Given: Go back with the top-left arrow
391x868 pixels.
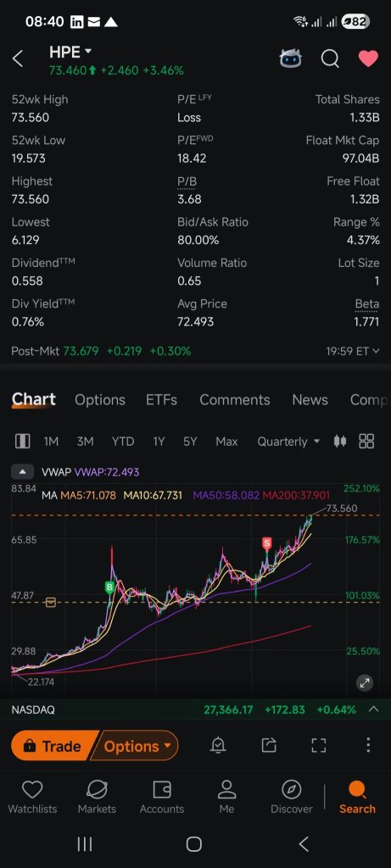Looking at the screenshot, I should coord(18,58).
